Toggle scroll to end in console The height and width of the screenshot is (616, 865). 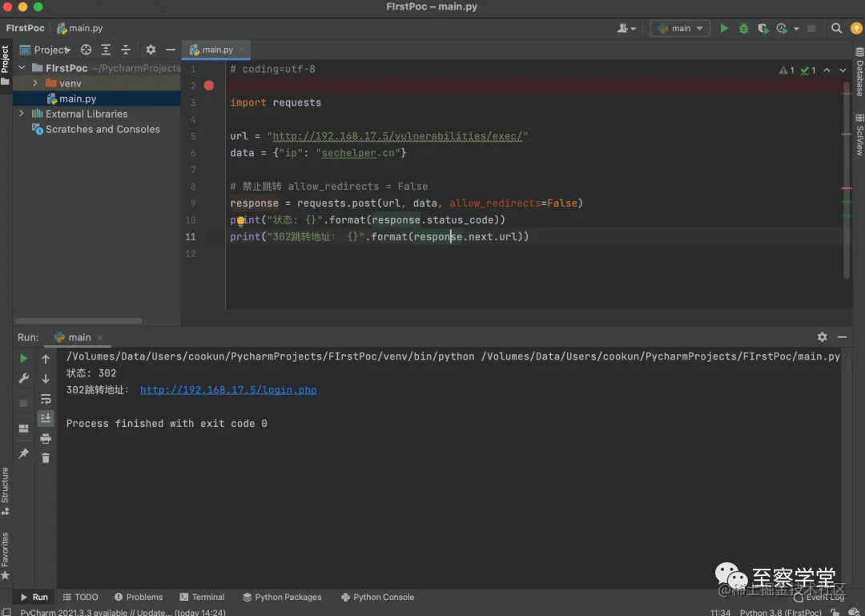coord(46,418)
